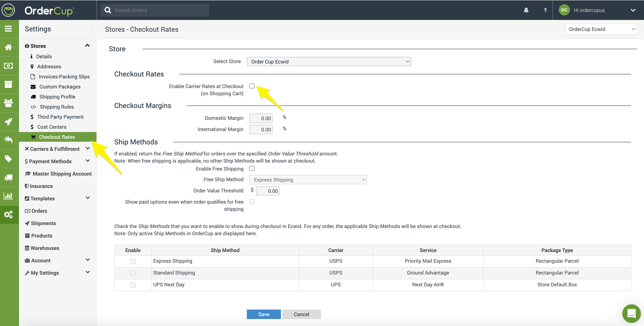
Task: Click the hamburger menu icon
Action: [9, 29]
